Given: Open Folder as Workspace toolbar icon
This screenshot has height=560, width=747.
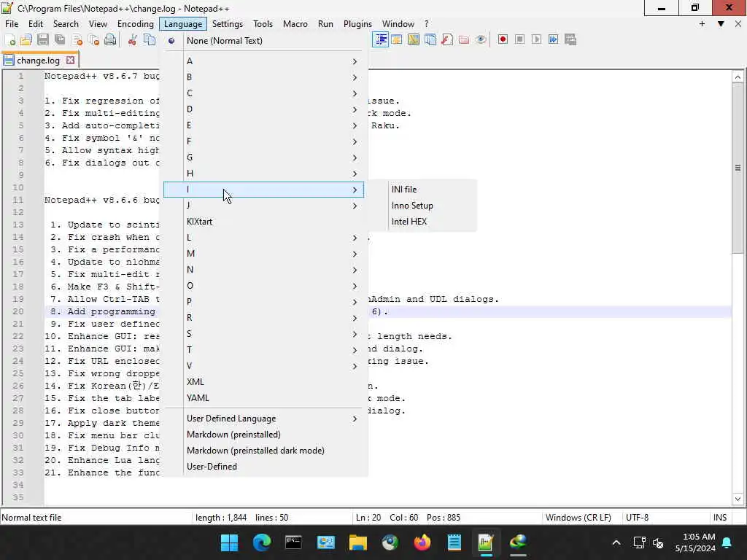Looking at the screenshot, I should pos(464,39).
